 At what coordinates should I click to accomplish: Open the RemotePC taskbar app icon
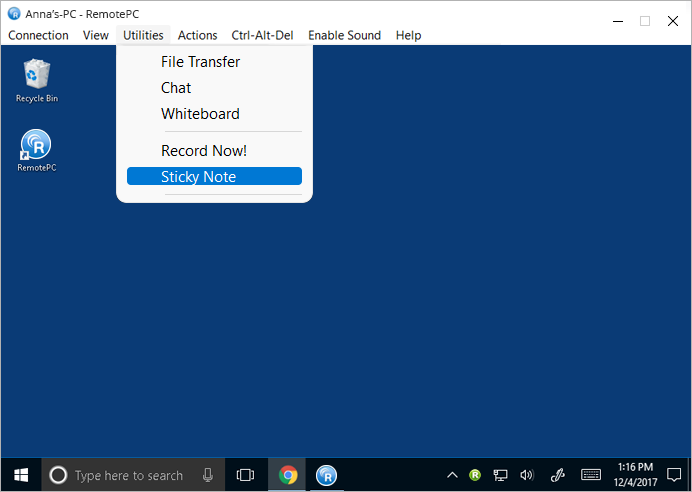[327, 475]
